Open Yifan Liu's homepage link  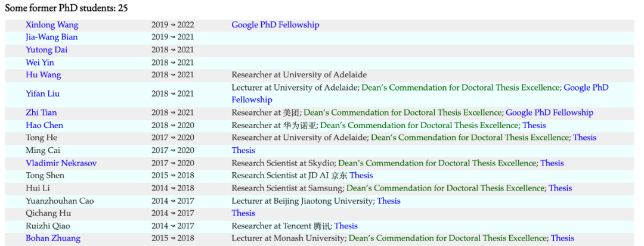pos(42,94)
